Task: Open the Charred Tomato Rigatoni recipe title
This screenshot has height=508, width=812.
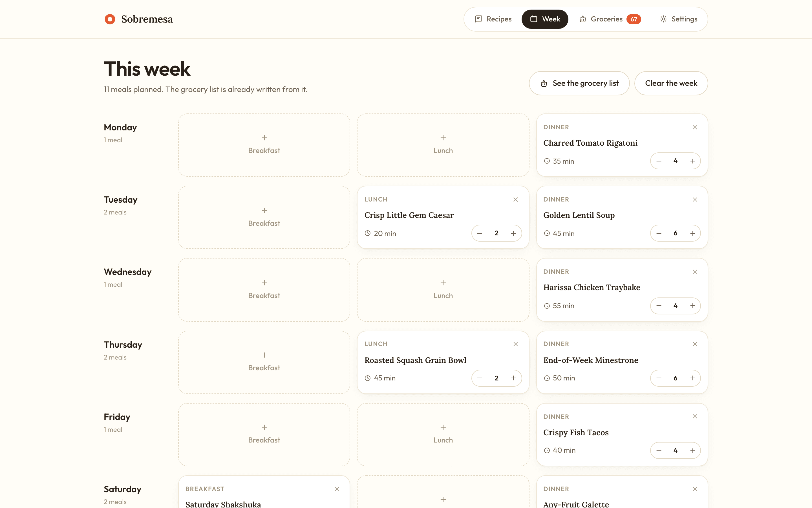Action: point(590,143)
